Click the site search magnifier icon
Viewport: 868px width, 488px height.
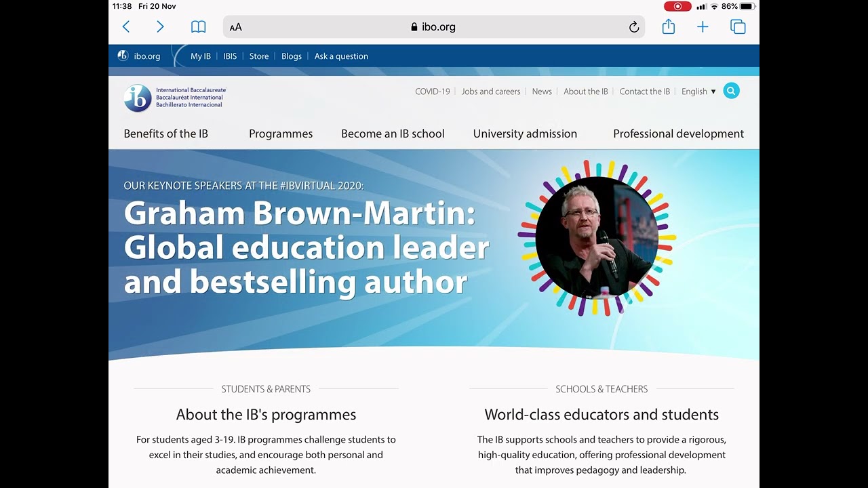[x=731, y=91]
